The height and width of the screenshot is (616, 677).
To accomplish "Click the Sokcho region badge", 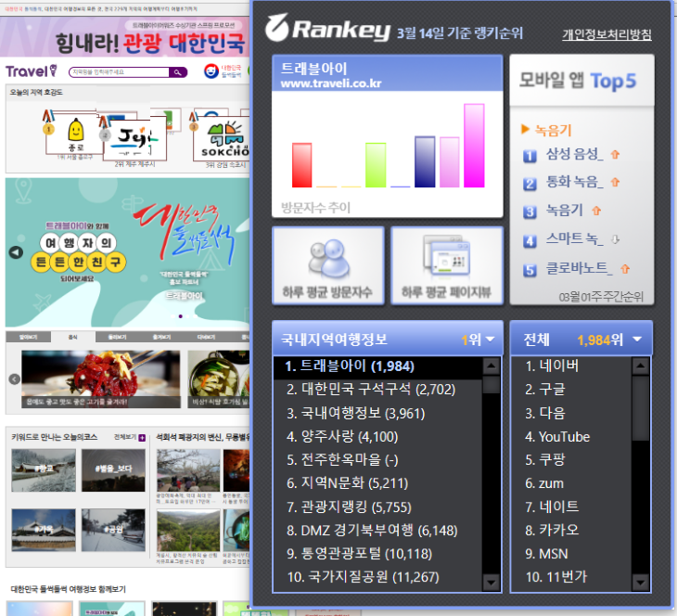I will point(221,138).
